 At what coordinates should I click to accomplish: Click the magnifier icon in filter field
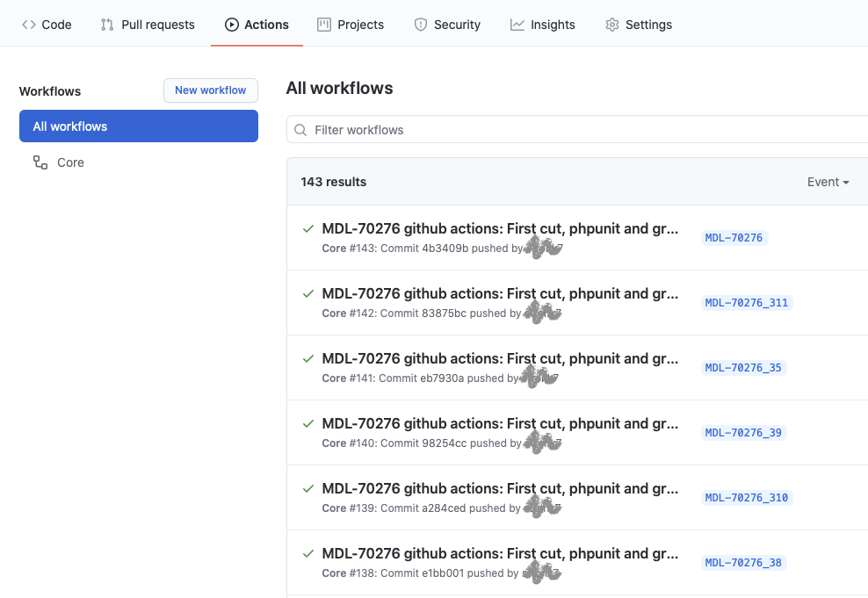300,129
